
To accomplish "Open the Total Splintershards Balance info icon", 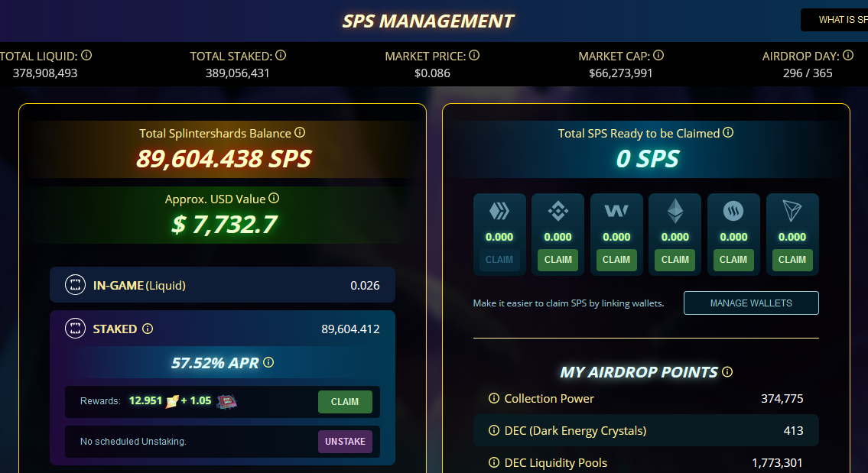I will (x=300, y=132).
